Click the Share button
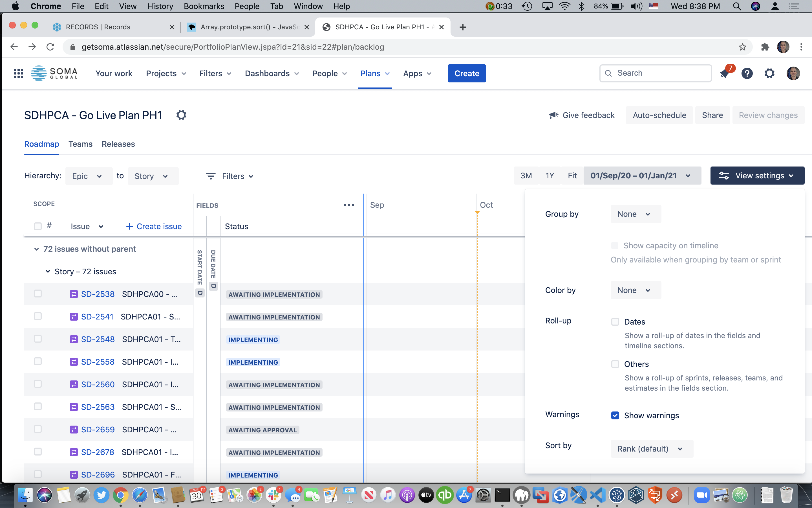The height and width of the screenshot is (508, 812). (x=712, y=115)
